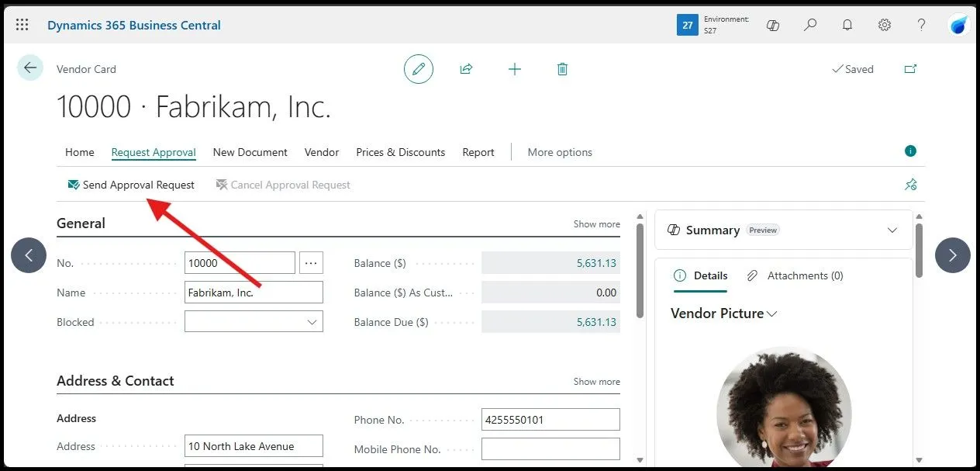Show more in Address & Contact section
Viewport: 980px width, 471px height.
(597, 382)
